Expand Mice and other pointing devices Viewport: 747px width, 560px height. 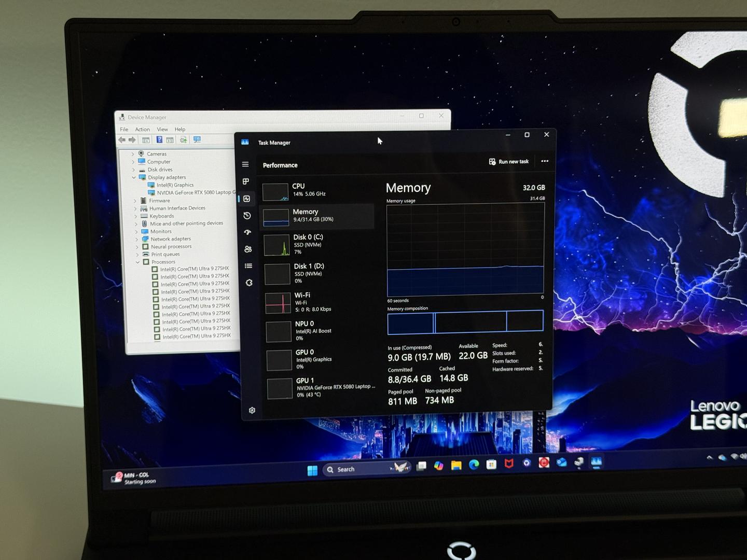coord(136,224)
